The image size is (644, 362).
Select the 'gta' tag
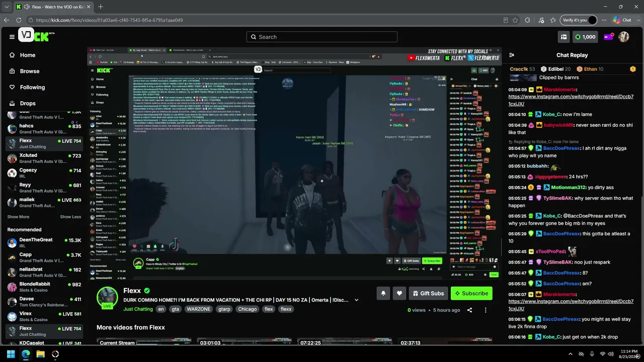pos(175,309)
